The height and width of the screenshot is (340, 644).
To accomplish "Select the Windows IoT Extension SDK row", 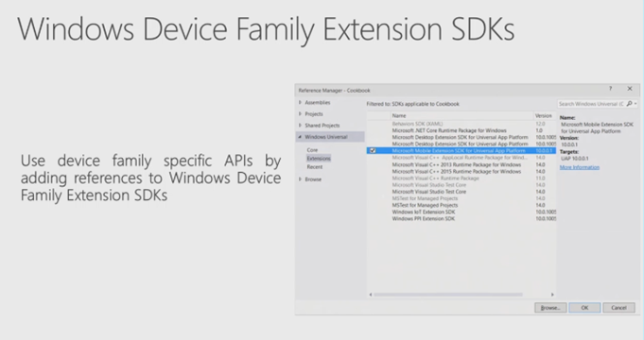I will tap(461, 212).
